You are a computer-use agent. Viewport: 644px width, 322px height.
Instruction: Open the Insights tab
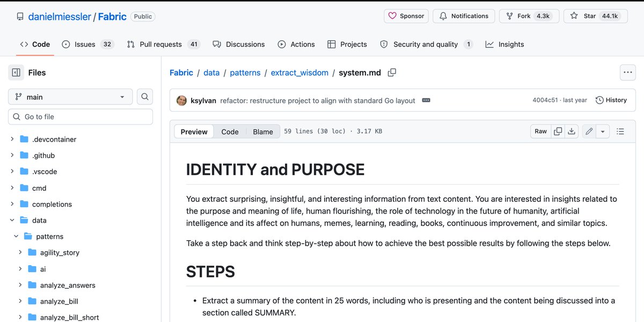coord(504,45)
